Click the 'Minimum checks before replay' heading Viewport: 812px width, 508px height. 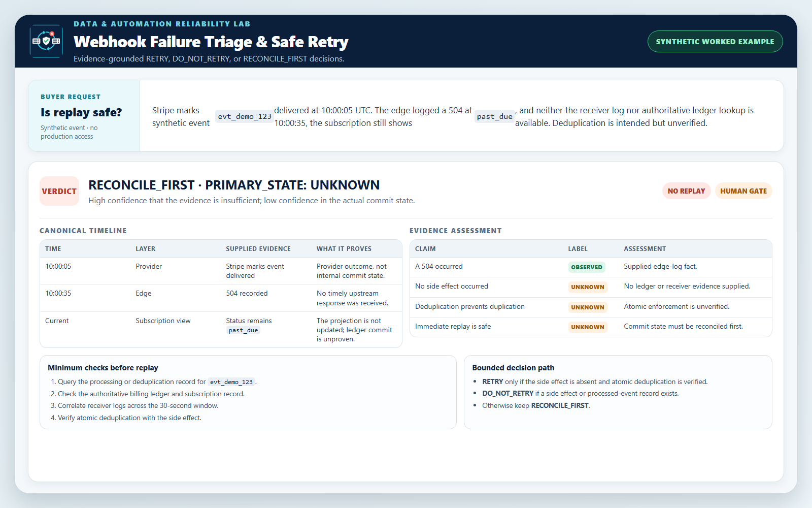point(103,368)
